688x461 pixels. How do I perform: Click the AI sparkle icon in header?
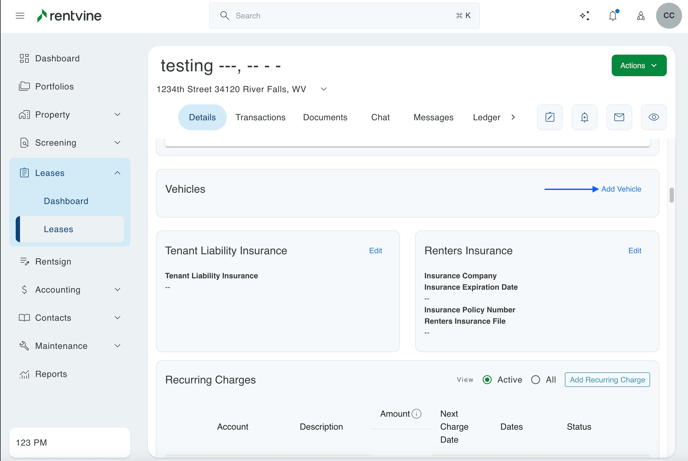click(585, 16)
